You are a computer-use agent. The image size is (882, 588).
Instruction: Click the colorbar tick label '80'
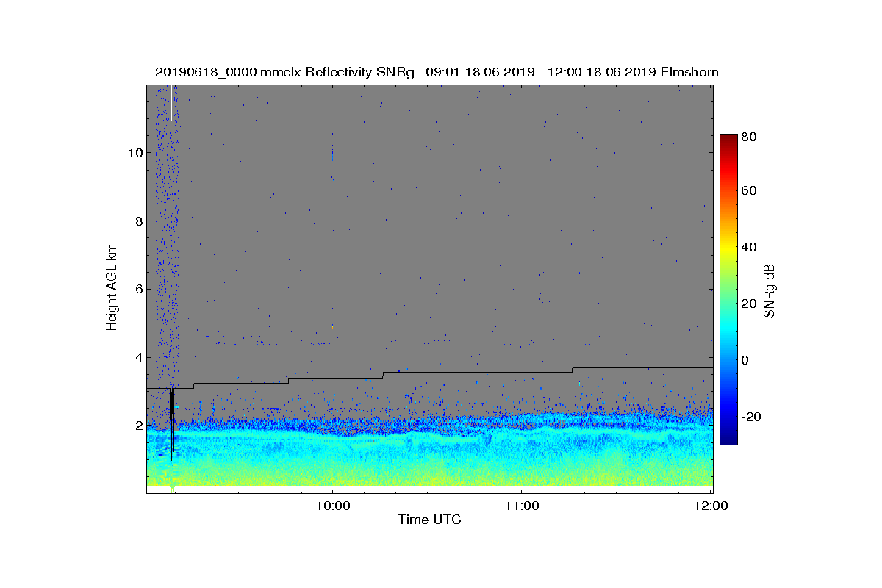pos(750,137)
